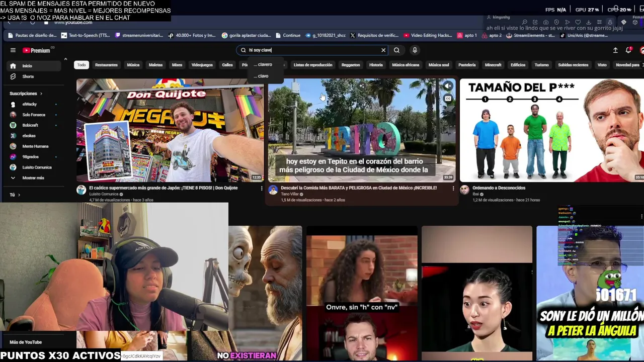This screenshot has height=362, width=644.
Task: Open the 'Ordenando a Desconocidos' video title
Action: click(499, 188)
